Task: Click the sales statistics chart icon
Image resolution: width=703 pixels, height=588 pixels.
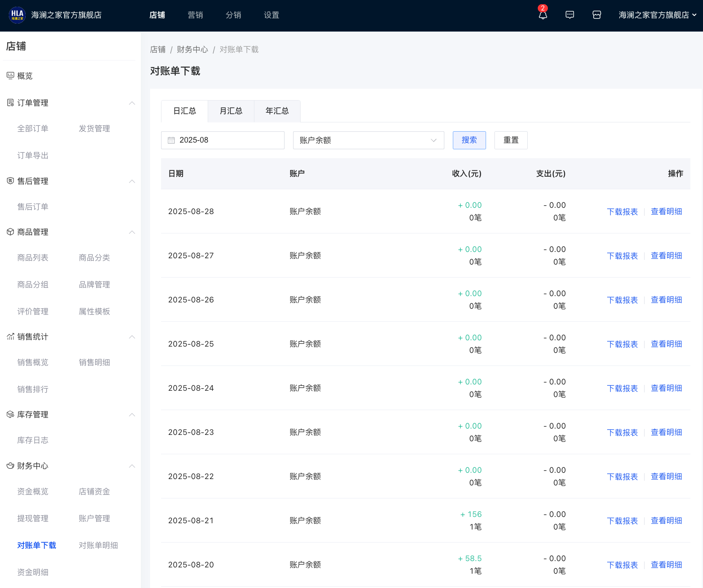Action: coord(11,336)
